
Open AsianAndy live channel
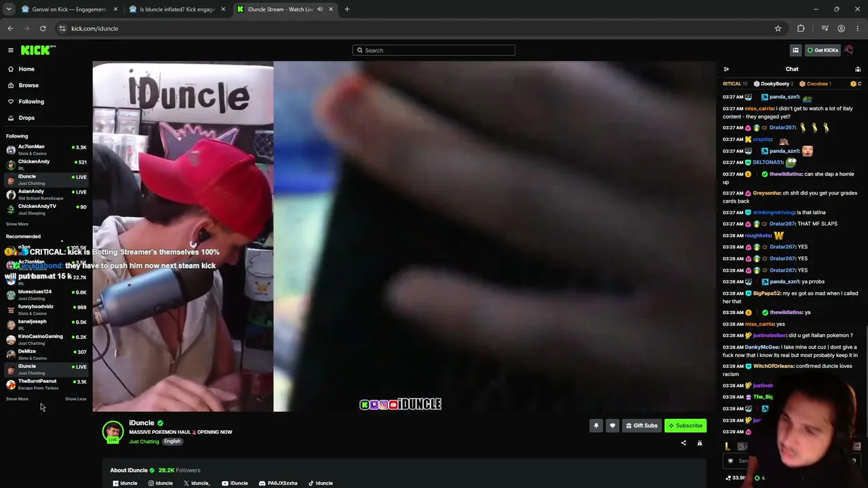pos(46,195)
